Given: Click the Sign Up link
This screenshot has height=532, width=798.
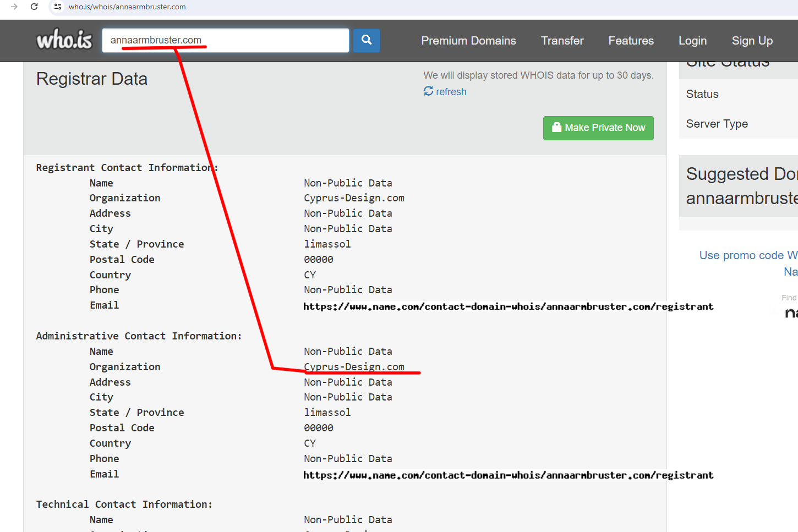Looking at the screenshot, I should pyautogui.click(x=752, y=41).
